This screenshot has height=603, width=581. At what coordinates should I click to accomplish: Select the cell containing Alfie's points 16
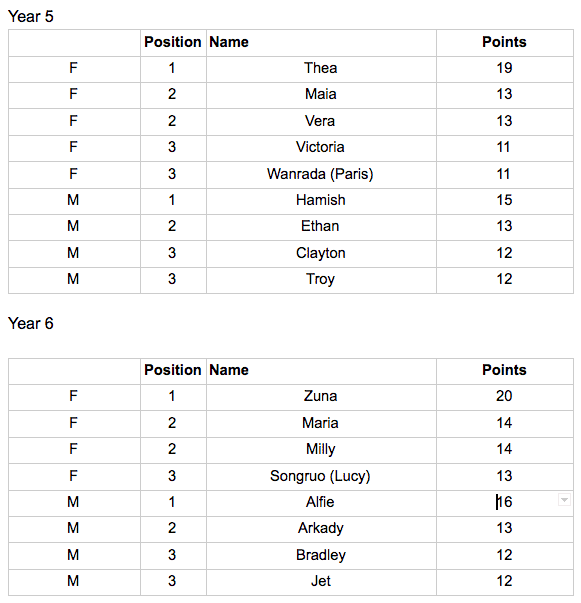pyautogui.click(x=504, y=503)
